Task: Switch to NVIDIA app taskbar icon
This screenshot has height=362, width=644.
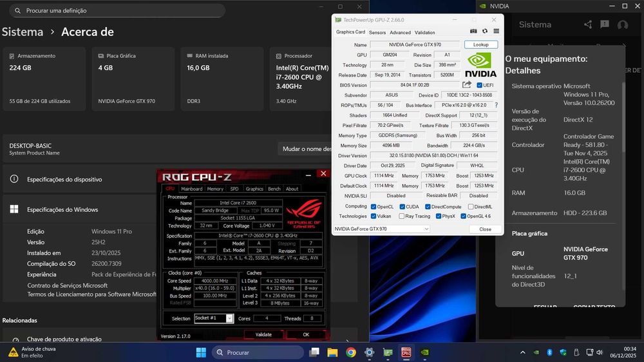Action: click(x=424, y=352)
